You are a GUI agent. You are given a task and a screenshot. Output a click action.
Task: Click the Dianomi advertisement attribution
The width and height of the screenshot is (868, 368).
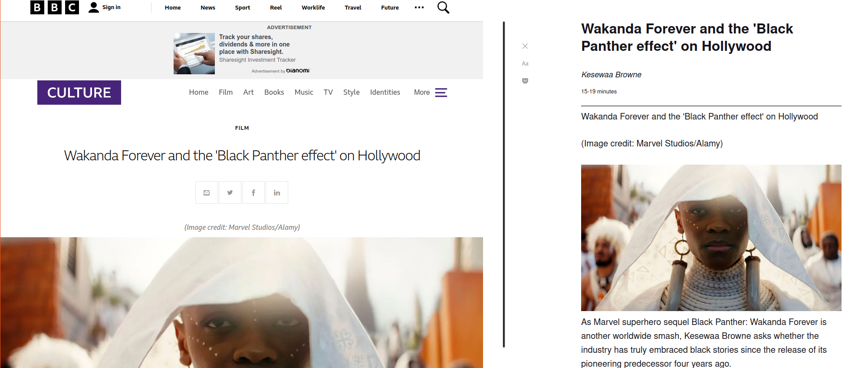point(281,71)
